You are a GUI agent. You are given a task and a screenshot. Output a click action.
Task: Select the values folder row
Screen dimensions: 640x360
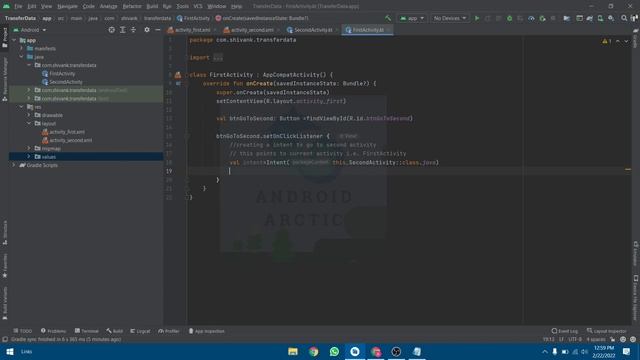pyautogui.click(x=86, y=157)
